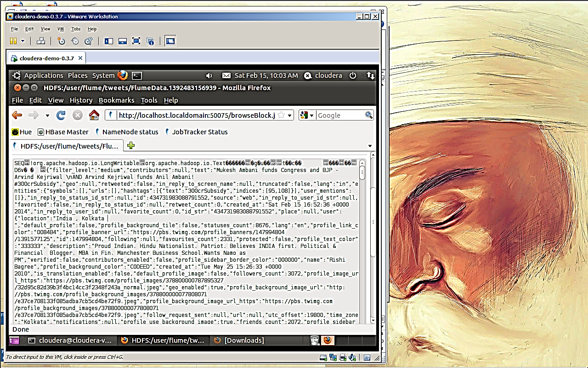The image size is (588, 368).
Task: Open VMware sound card status icon
Action: (x=352, y=357)
